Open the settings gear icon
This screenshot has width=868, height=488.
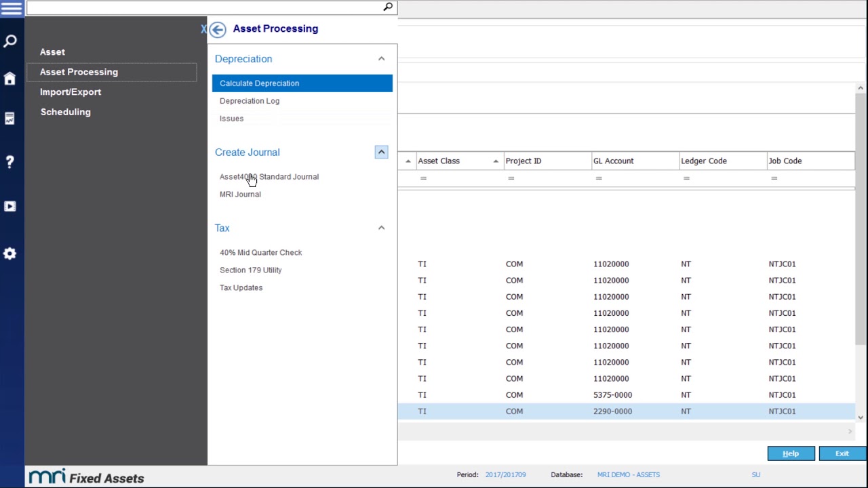click(9, 253)
